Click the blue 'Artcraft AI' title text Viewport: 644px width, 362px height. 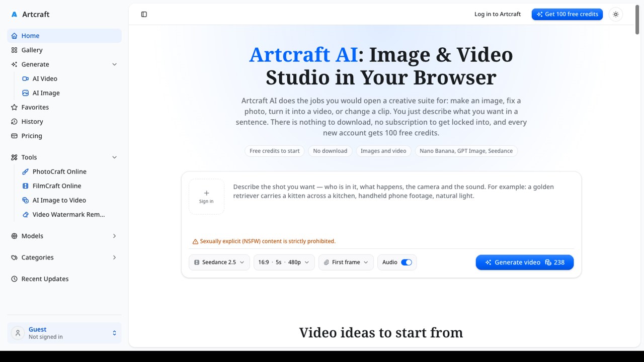click(x=303, y=54)
